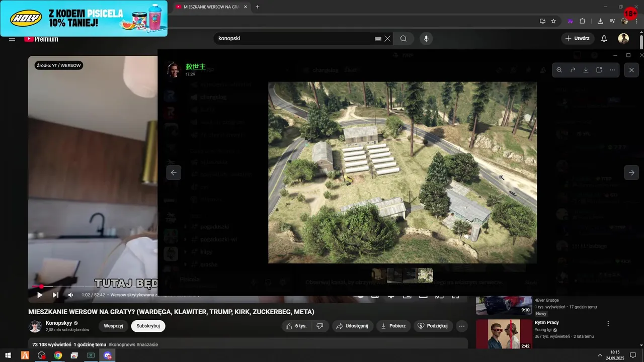
Task: Skip to next video
Action: point(55,295)
